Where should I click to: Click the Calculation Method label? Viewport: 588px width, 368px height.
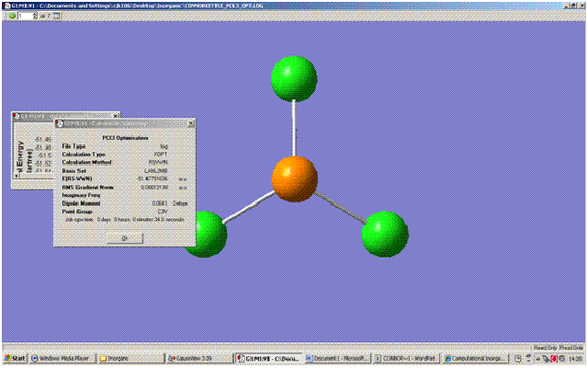86,162
